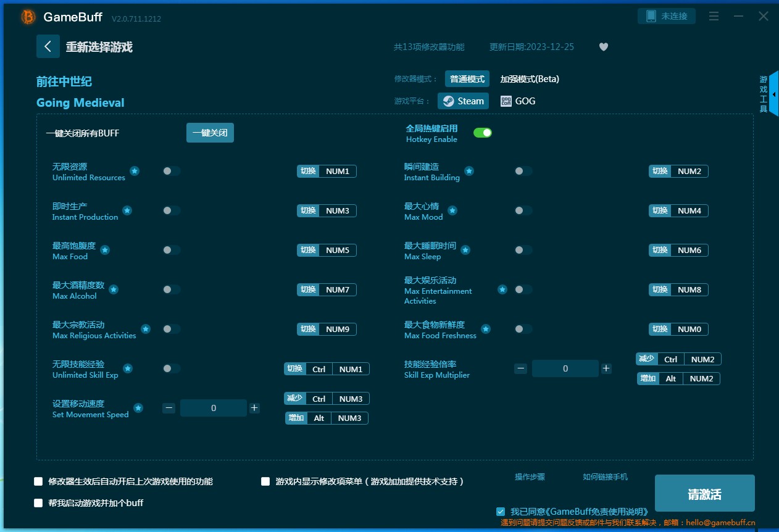Viewport: 779px width, 532px height.
Task: Expand the game tools side panel
Action: pyautogui.click(x=773, y=94)
